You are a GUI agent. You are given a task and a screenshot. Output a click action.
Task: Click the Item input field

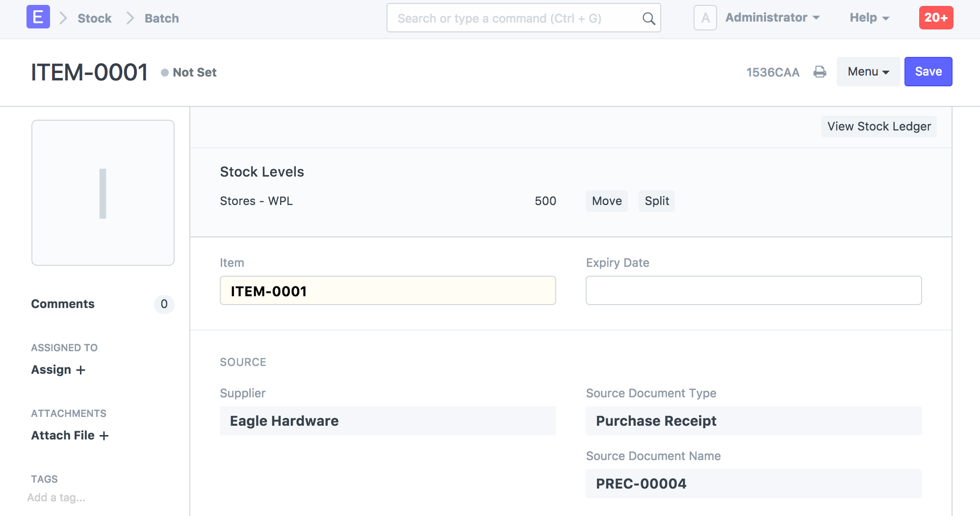coord(387,290)
